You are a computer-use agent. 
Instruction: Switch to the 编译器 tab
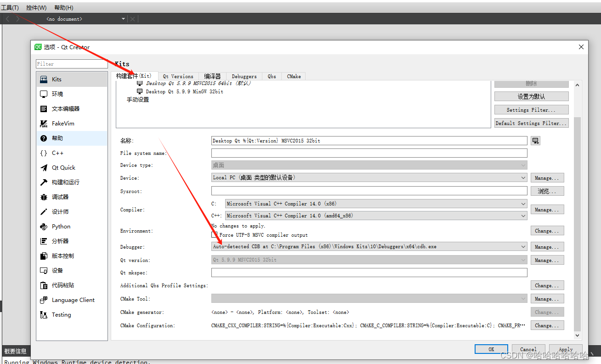click(212, 76)
